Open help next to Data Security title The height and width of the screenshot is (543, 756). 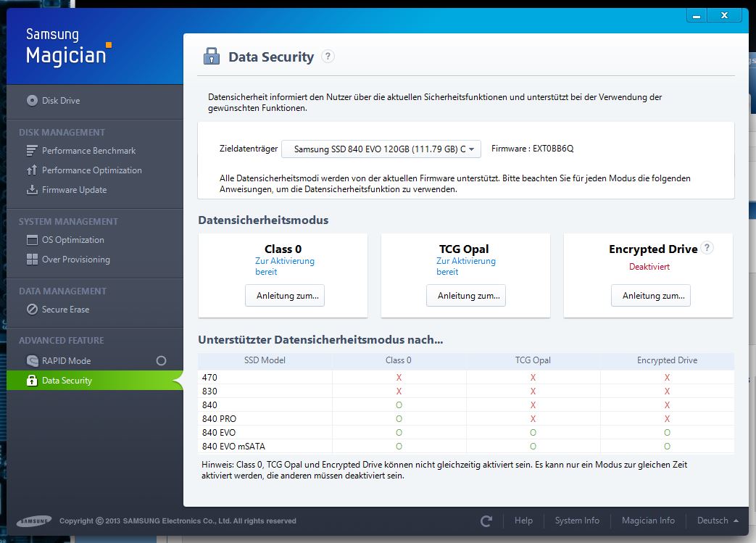(x=328, y=57)
